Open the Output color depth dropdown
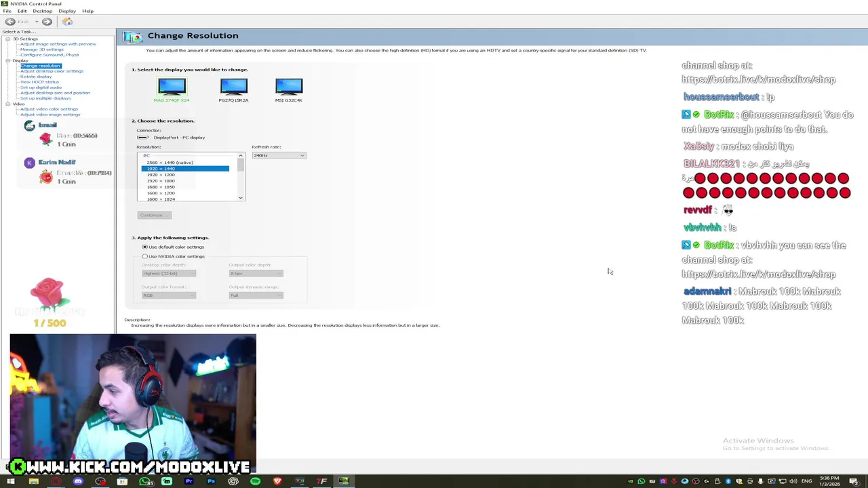This screenshot has height=488, width=868. tap(256, 273)
